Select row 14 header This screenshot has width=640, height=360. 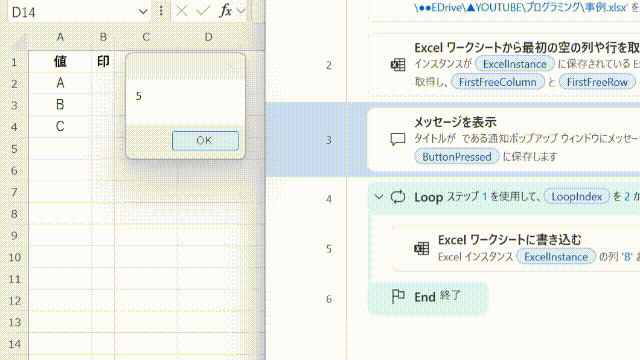14,344
